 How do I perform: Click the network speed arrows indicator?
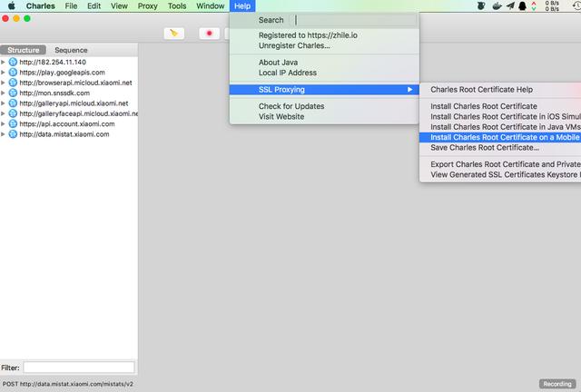pyautogui.click(x=534, y=6)
